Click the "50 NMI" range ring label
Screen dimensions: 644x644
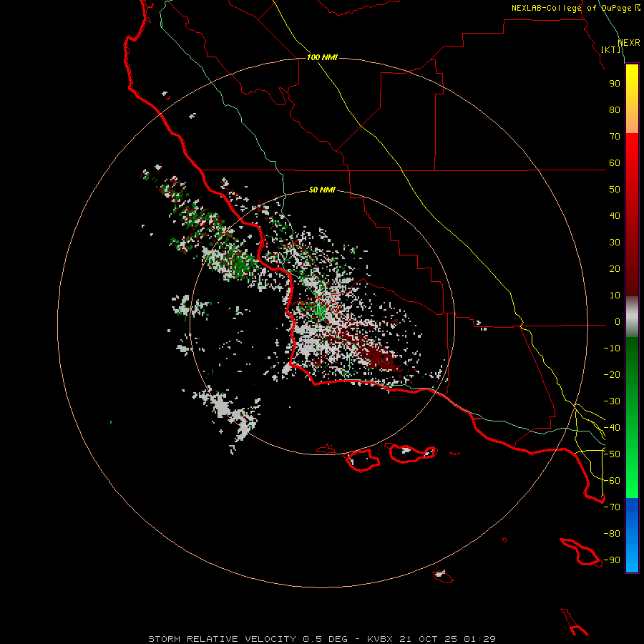pos(322,190)
